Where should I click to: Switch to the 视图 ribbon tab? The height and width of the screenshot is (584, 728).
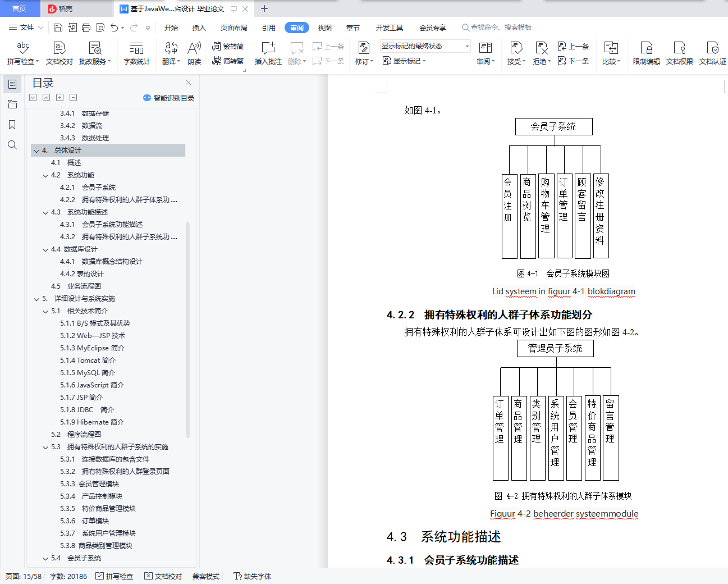(x=325, y=28)
